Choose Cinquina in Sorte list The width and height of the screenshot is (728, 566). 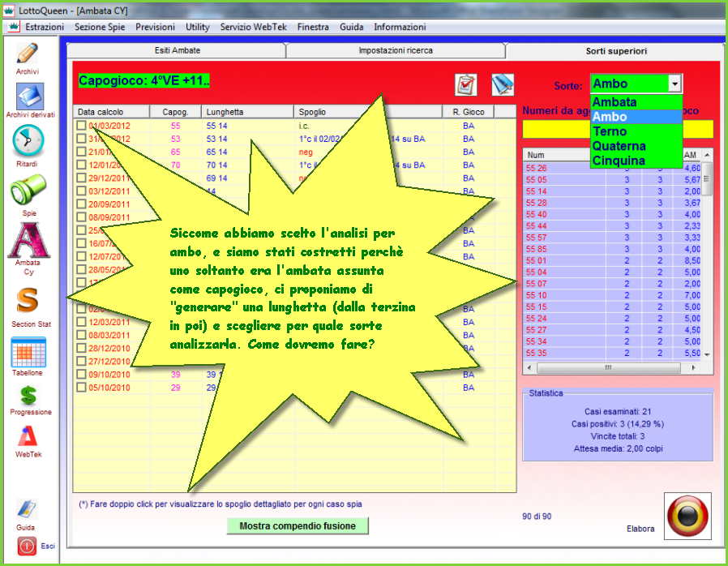(x=636, y=161)
